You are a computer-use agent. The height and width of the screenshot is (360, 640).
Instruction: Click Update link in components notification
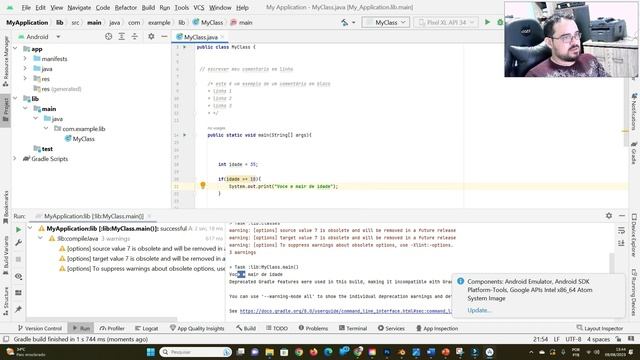click(x=479, y=310)
